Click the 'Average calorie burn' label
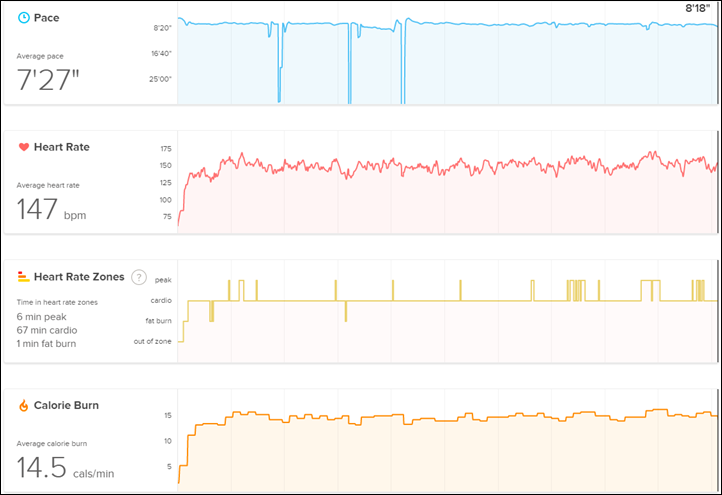The width and height of the screenshot is (722, 495). [x=52, y=444]
